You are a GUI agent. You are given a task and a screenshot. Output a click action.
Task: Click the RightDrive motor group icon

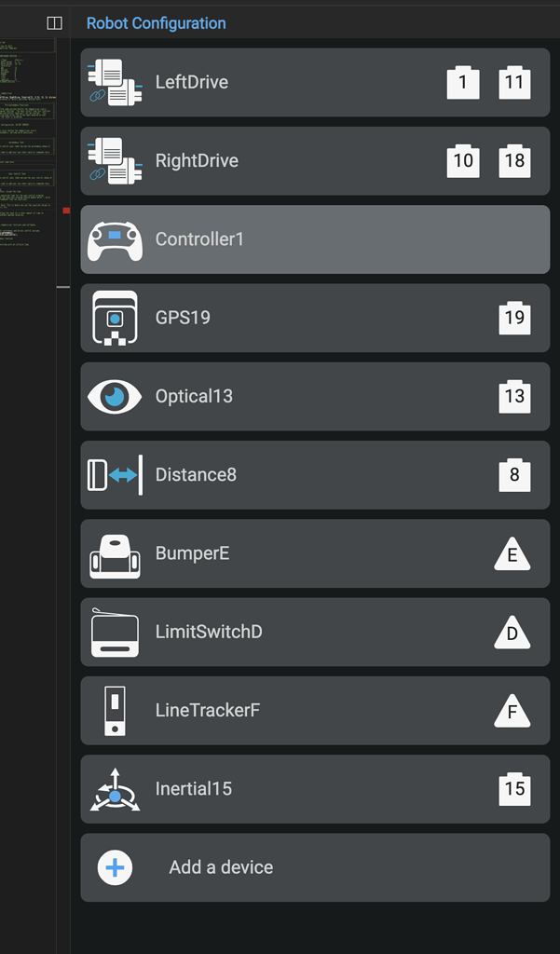[115, 161]
